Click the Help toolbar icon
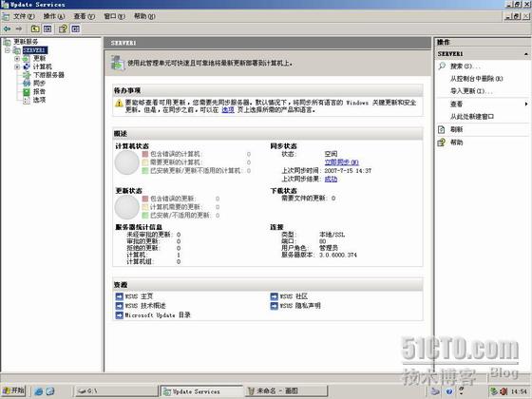532x399 pixels. pos(63,28)
